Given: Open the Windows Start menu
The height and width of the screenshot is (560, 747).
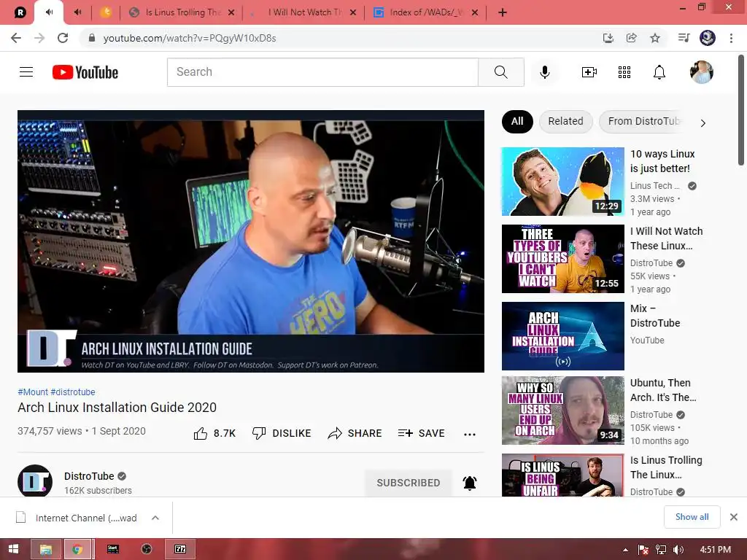Looking at the screenshot, I should [x=13, y=549].
